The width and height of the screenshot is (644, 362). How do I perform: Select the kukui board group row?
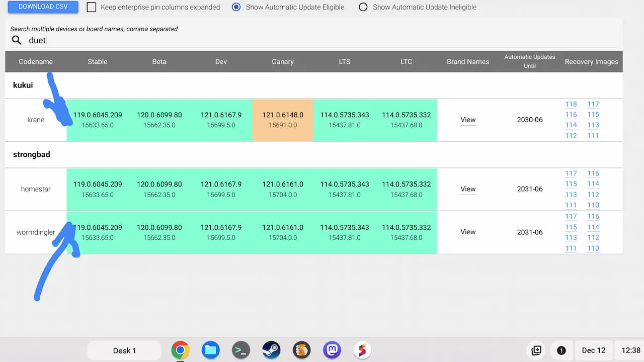tap(314, 85)
